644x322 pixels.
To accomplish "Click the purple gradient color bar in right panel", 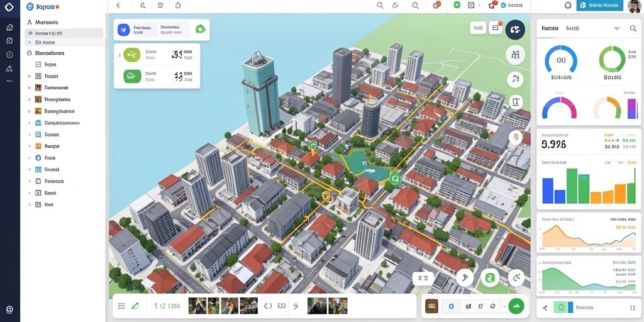I will [632, 108].
